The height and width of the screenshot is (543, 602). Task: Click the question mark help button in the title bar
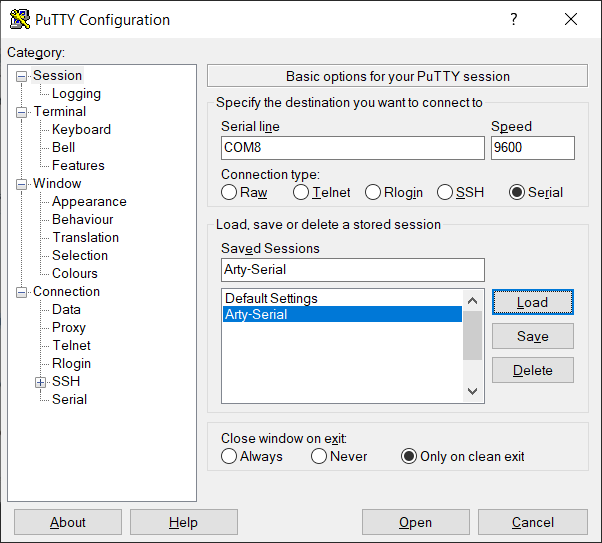pyautogui.click(x=514, y=19)
